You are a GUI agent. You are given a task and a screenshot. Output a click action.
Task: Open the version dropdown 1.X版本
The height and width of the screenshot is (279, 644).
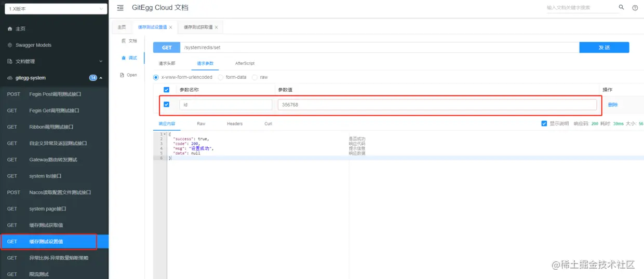[x=56, y=9]
